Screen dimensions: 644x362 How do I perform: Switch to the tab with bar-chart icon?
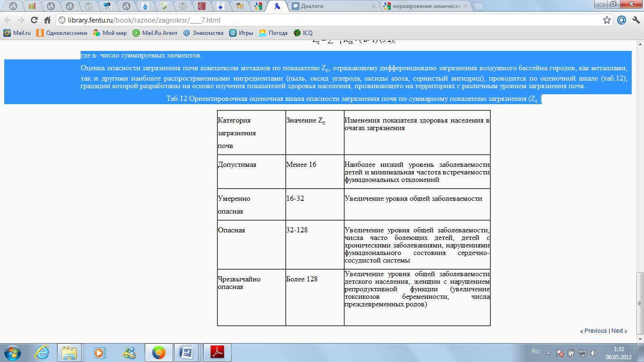[x=32, y=6]
